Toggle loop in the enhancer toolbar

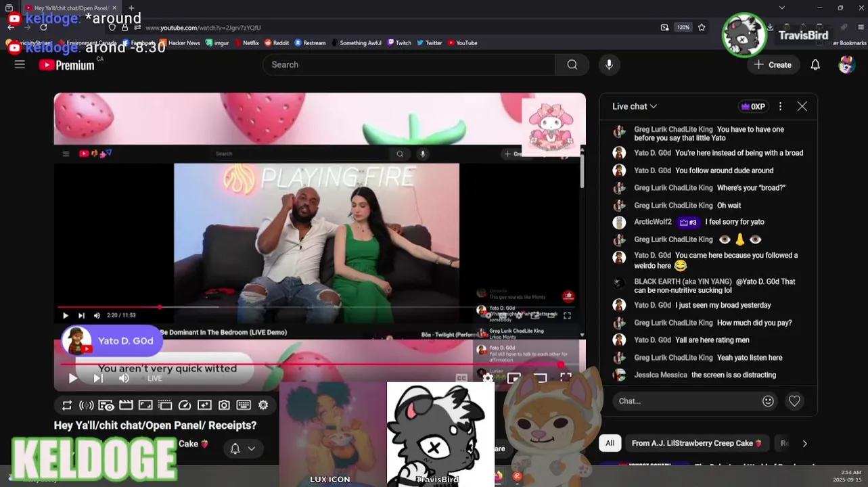[67, 405]
